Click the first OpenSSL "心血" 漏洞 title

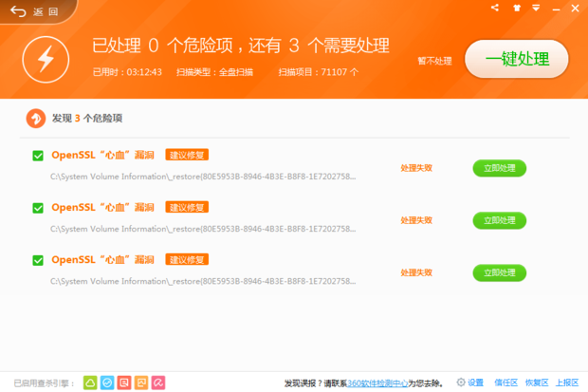pyautogui.click(x=102, y=155)
